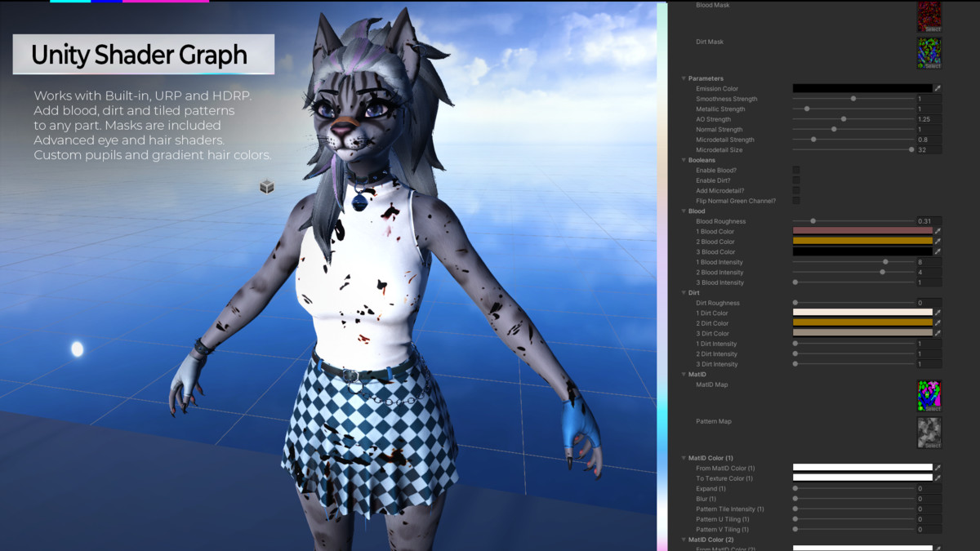Open the 3 Blood Color swatch
This screenshot has width=980, height=551.
(x=862, y=252)
